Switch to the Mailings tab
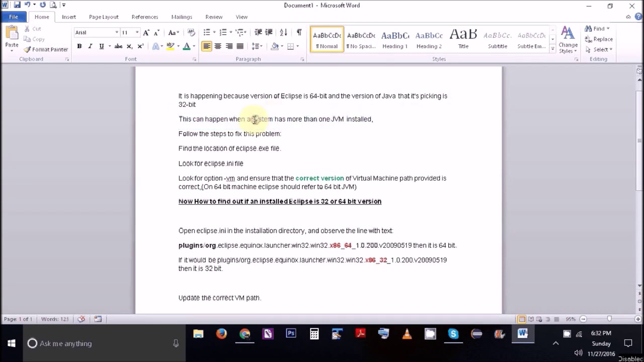644x362 pixels. pos(182,17)
